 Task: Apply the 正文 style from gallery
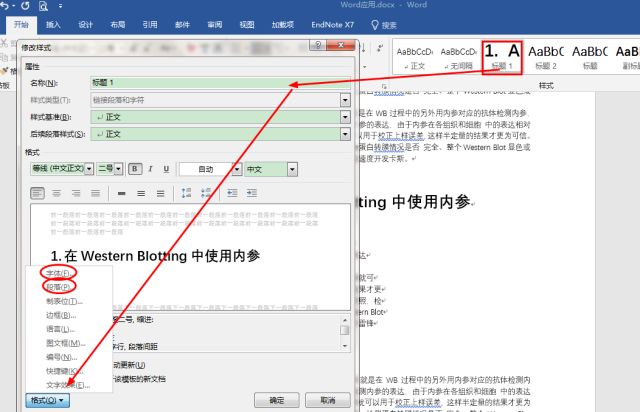[x=415, y=58]
